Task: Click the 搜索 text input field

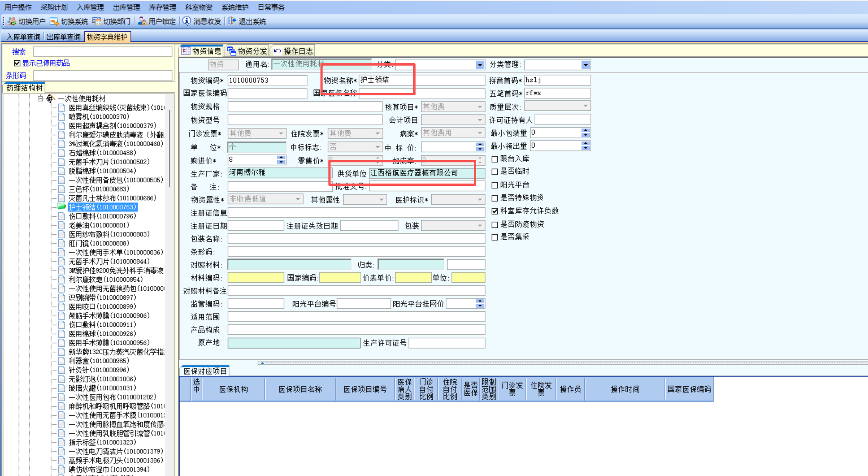Action: [x=102, y=52]
